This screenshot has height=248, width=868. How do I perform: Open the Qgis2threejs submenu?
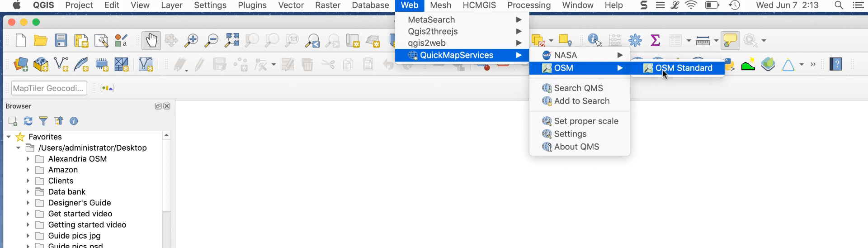(x=462, y=32)
